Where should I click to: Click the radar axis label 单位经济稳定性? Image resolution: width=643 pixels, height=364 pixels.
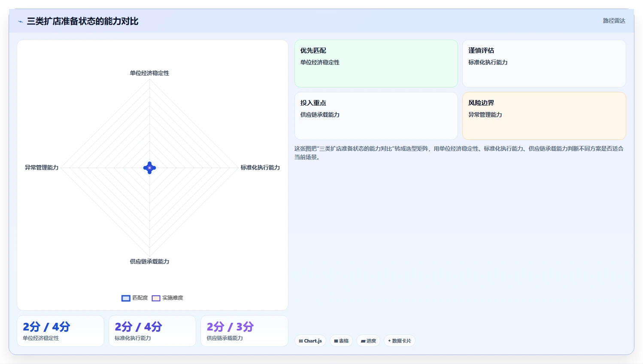tap(149, 73)
